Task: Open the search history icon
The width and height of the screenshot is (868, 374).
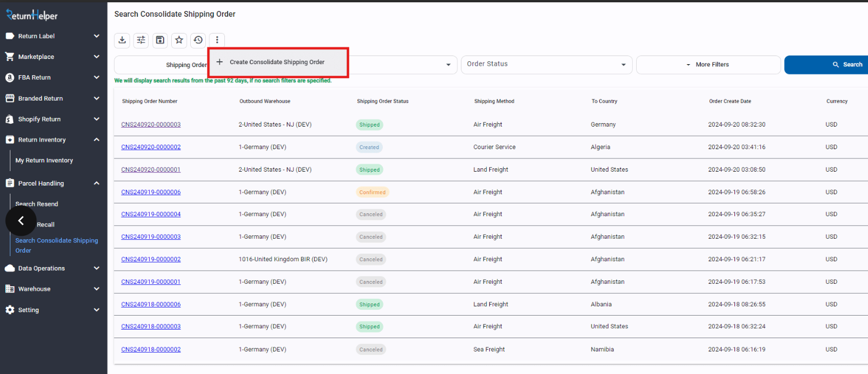Action: (198, 40)
